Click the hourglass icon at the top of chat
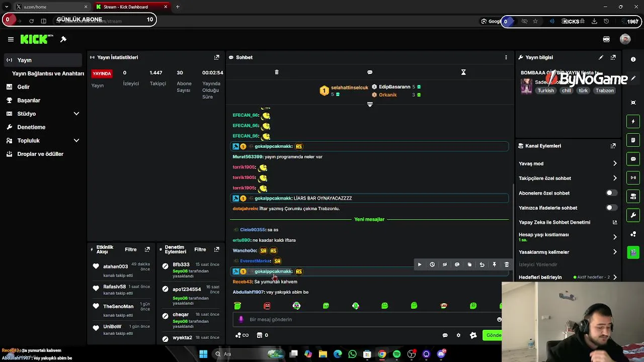The image size is (644, 362). coord(463,72)
